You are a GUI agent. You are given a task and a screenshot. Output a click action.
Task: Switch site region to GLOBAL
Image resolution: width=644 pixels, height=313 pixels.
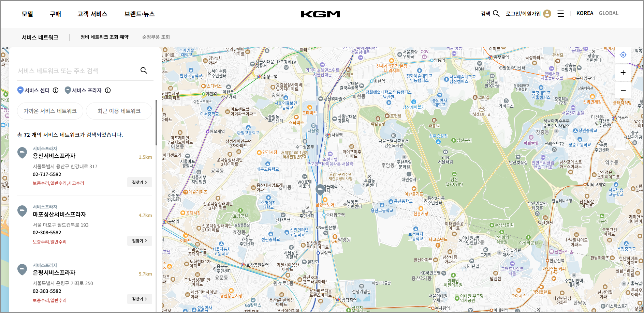pos(609,13)
